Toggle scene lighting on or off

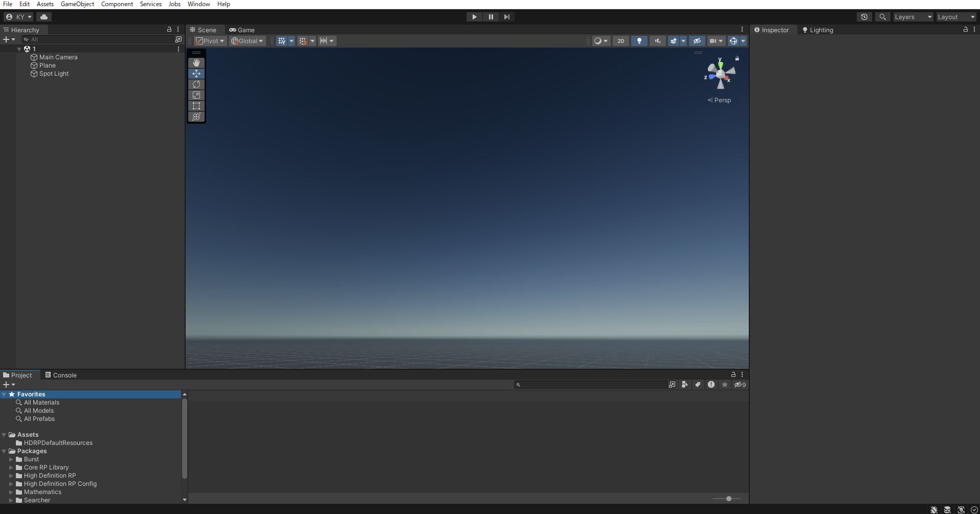[639, 41]
